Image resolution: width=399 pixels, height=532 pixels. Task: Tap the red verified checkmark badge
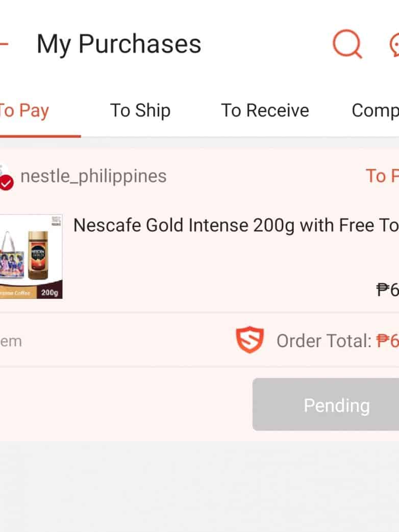click(6, 183)
